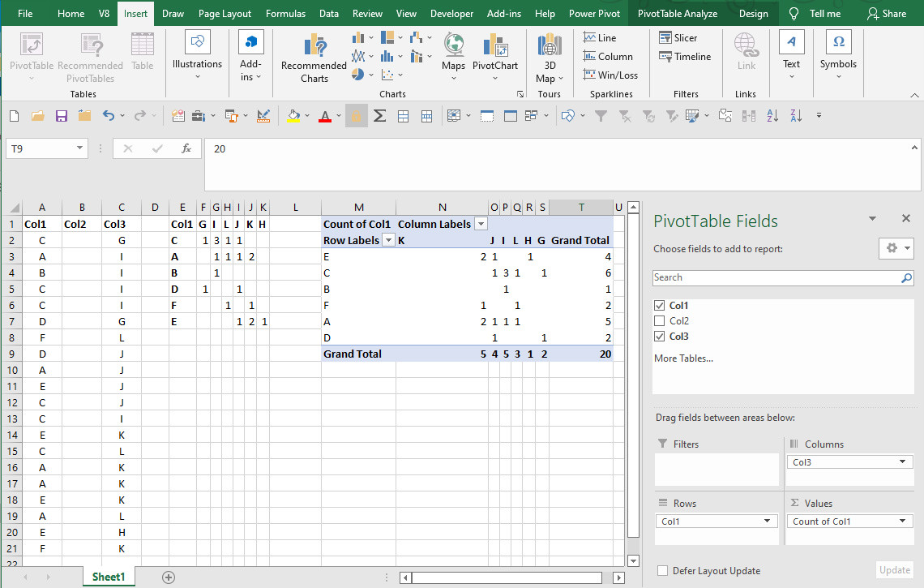Open the Power Pivot tab
Viewport: 924px width, 588px height.
[594, 14]
